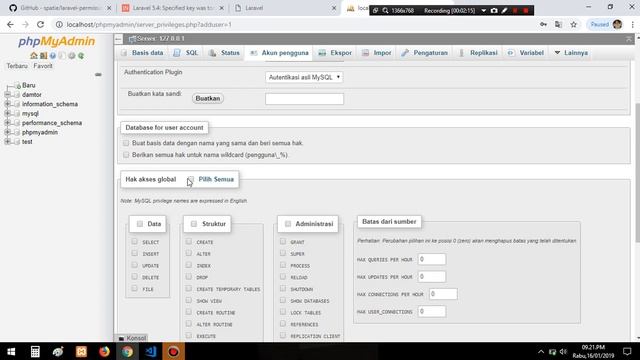This screenshot has width=640, height=360.
Task: Expand the phpmyadmin database tree node
Action: coord(7,132)
